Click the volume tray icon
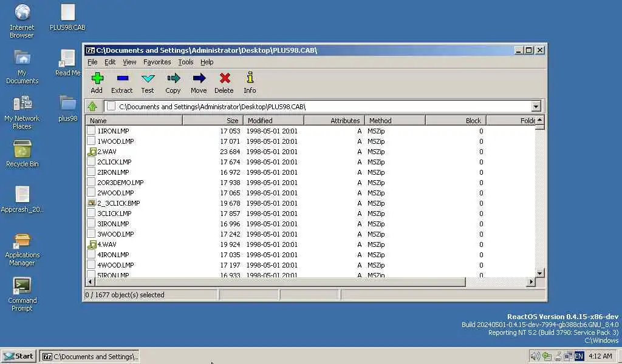622x364 pixels. coord(535,356)
